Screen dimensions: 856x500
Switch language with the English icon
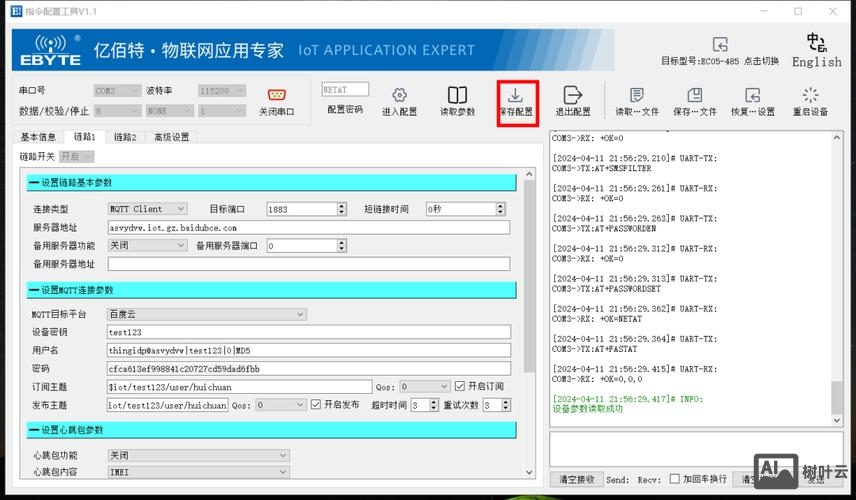[816, 43]
